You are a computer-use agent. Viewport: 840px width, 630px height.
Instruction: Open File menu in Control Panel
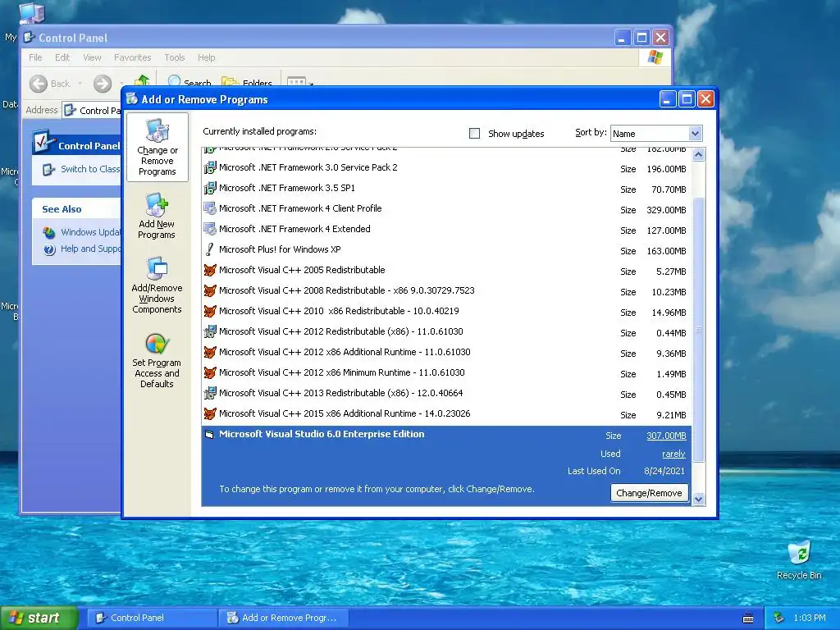35,57
